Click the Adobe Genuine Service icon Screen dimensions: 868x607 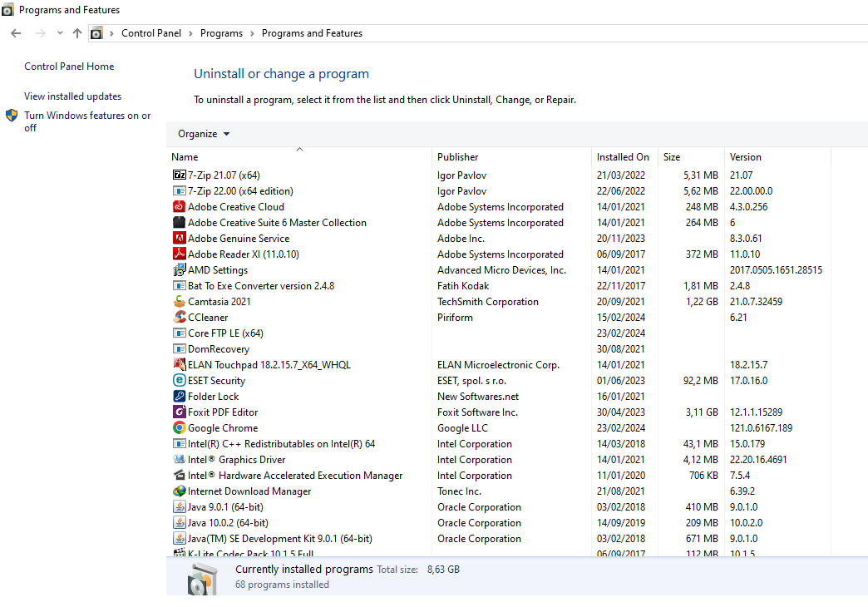coord(179,238)
